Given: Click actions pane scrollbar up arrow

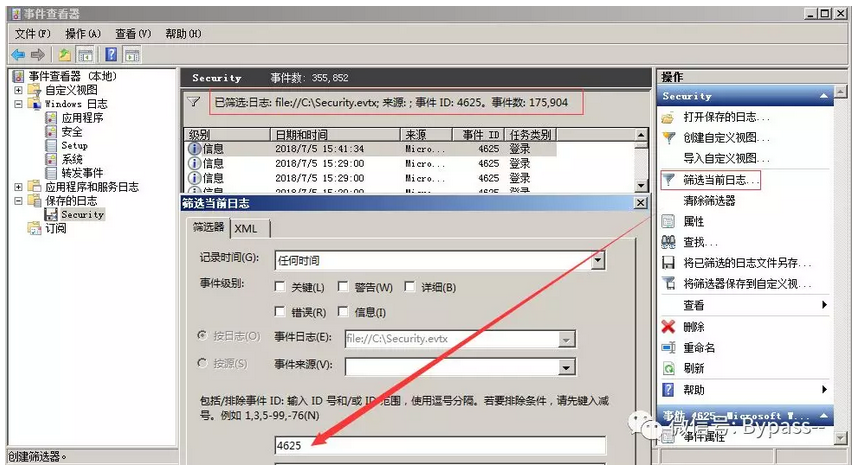Looking at the screenshot, I should coord(841,92).
